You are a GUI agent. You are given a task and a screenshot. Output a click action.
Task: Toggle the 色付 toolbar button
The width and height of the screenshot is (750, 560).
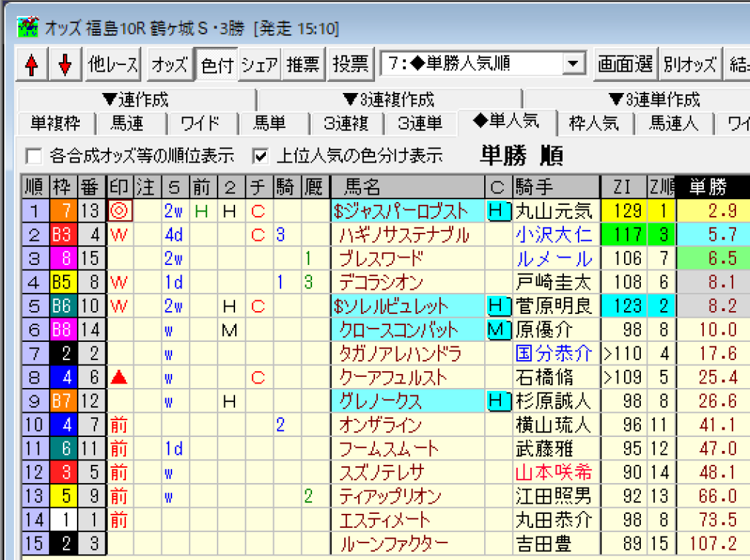(217, 65)
